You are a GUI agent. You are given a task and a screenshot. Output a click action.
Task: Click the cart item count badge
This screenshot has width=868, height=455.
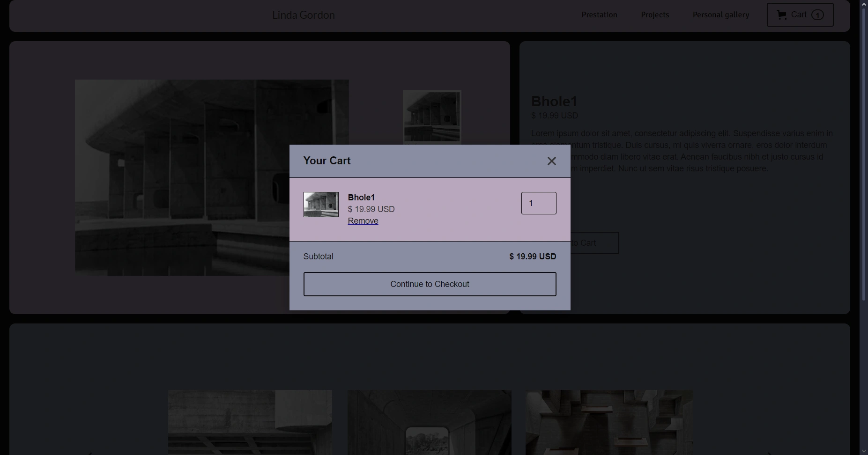click(x=817, y=15)
